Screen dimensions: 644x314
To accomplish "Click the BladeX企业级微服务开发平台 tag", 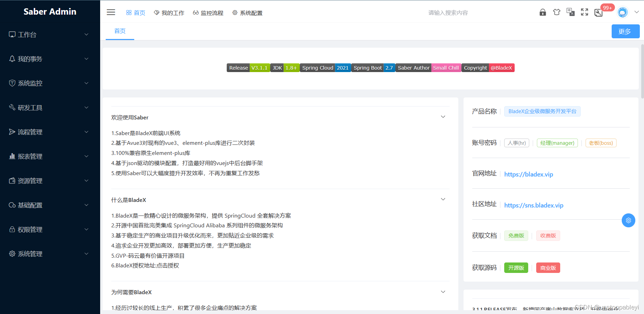I will click(542, 111).
